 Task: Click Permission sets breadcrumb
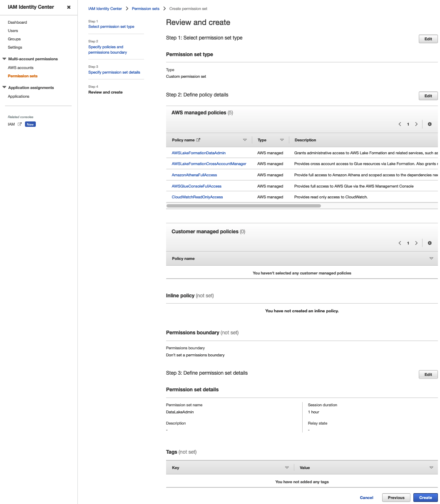(146, 9)
